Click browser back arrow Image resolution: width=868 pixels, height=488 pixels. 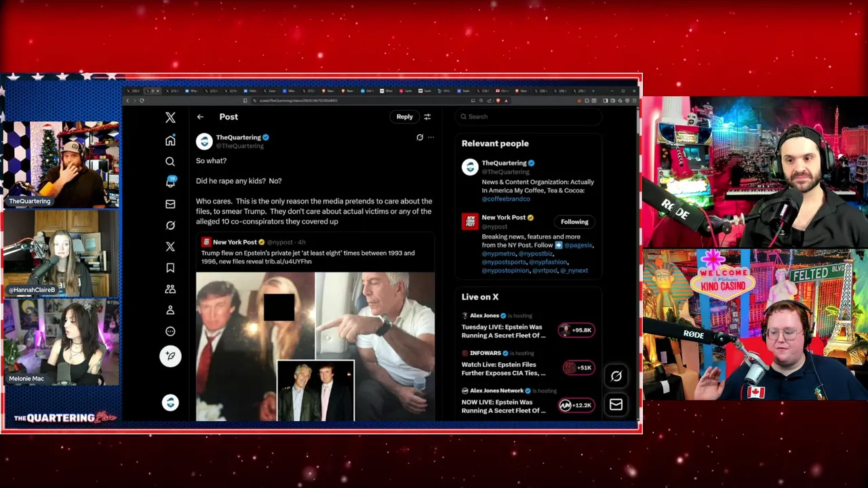tap(127, 100)
